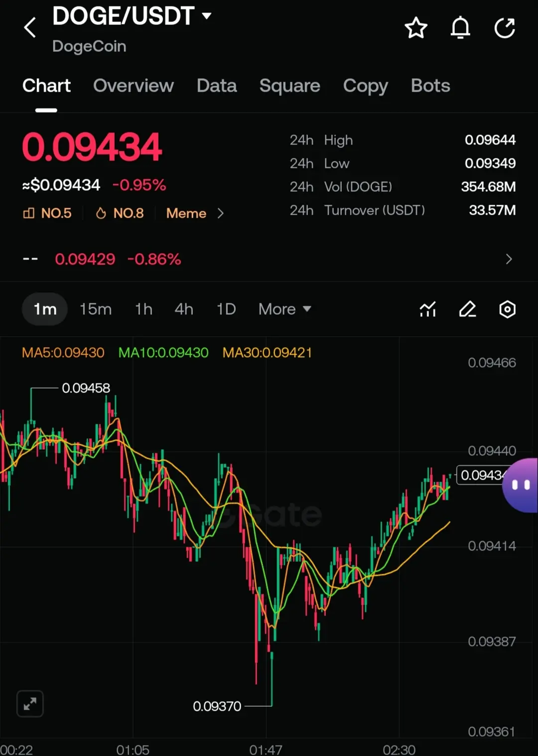Viewport: 538px width, 756px height.
Task: Open chart settings hexagon icon
Action: click(507, 309)
